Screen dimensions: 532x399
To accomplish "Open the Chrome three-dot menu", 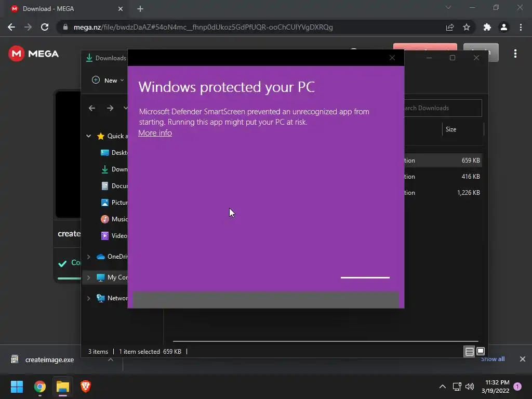I will 521,27.
